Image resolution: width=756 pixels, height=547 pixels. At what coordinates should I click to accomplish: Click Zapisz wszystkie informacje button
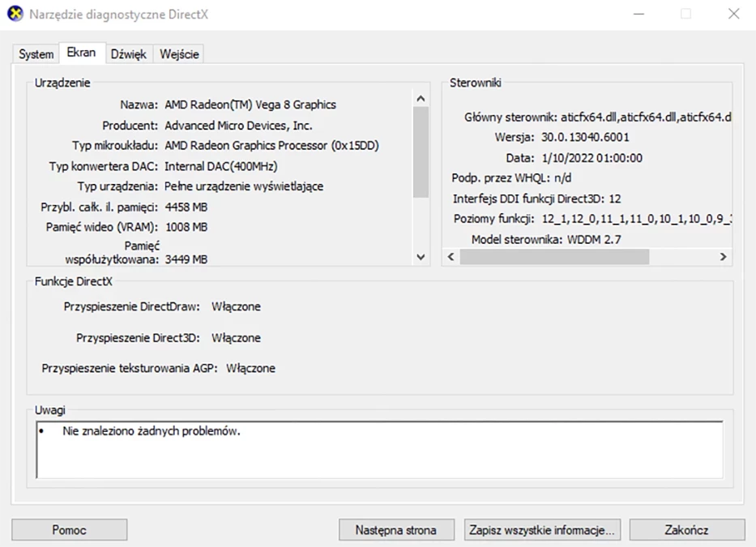[x=542, y=530]
